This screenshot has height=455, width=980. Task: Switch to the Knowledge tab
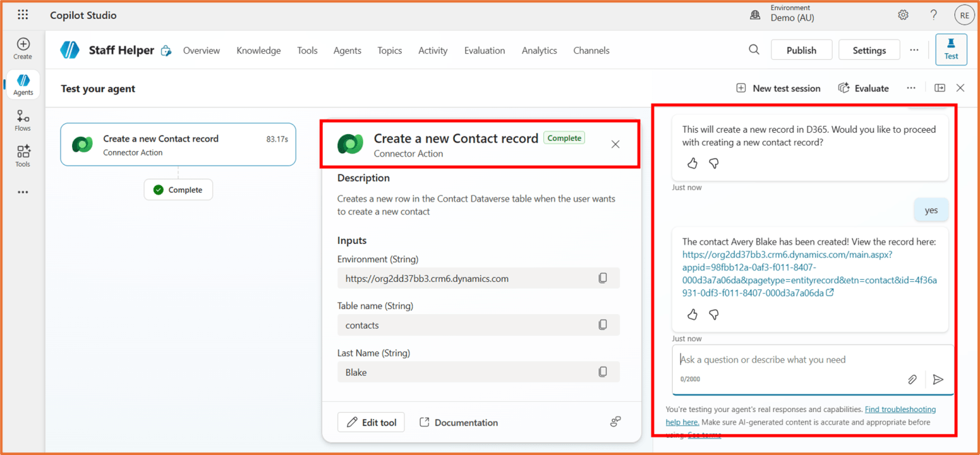[258, 50]
